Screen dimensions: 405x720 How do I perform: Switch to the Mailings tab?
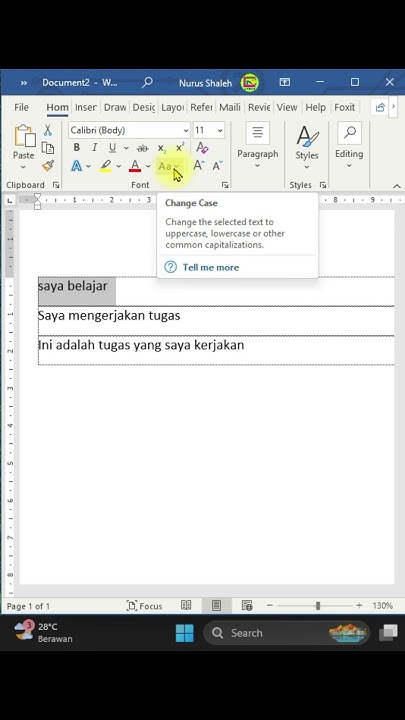click(x=230, y=107)
